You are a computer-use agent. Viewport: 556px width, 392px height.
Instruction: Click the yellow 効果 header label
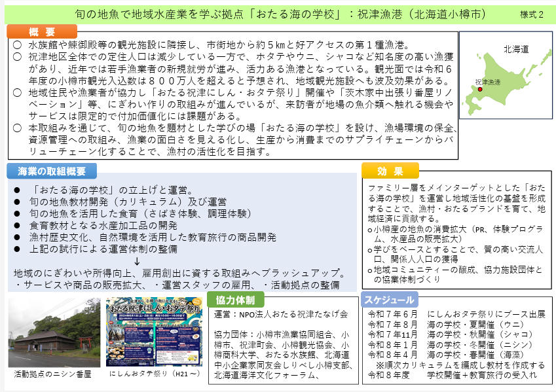click(x=390, y=171)
